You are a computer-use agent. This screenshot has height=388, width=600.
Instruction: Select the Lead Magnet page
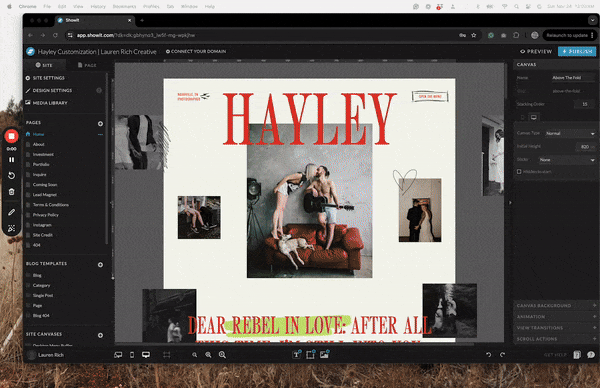44,195
